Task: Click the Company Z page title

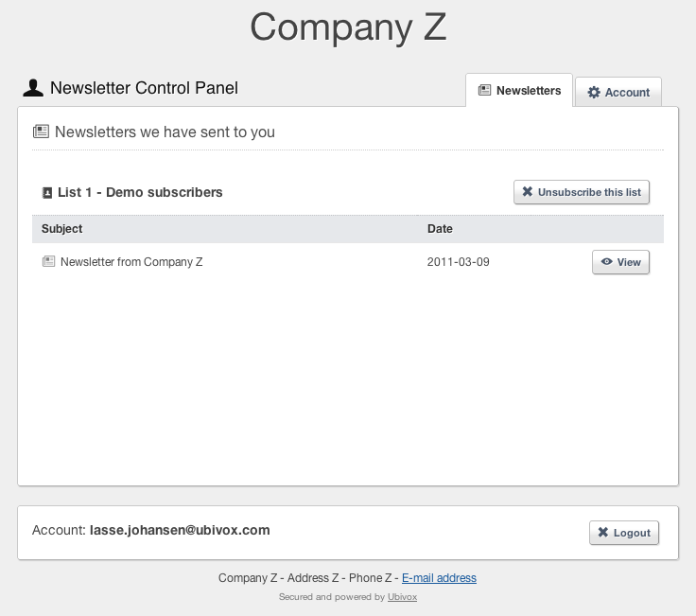Action: tap(348, 27)
